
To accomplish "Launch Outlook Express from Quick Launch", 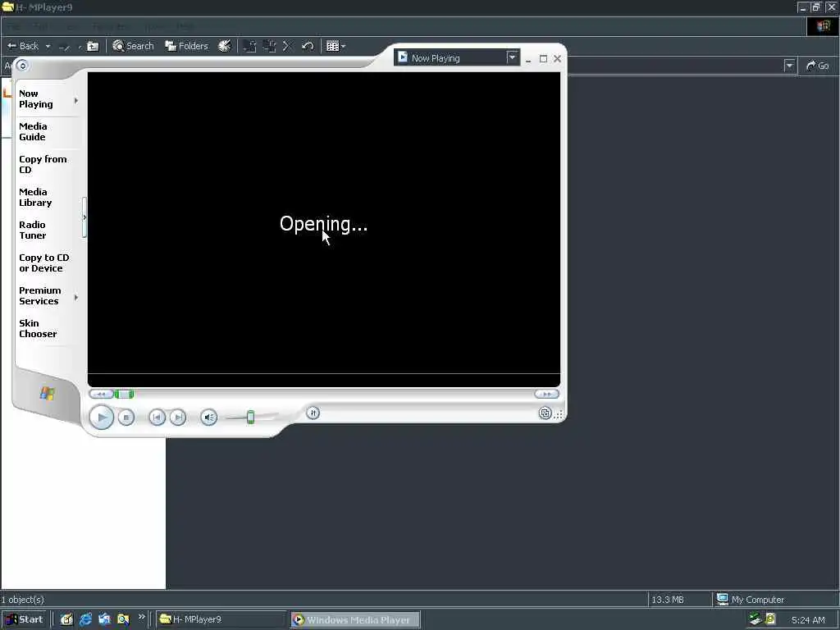I will pyautogui.click(x=104, y=619).
